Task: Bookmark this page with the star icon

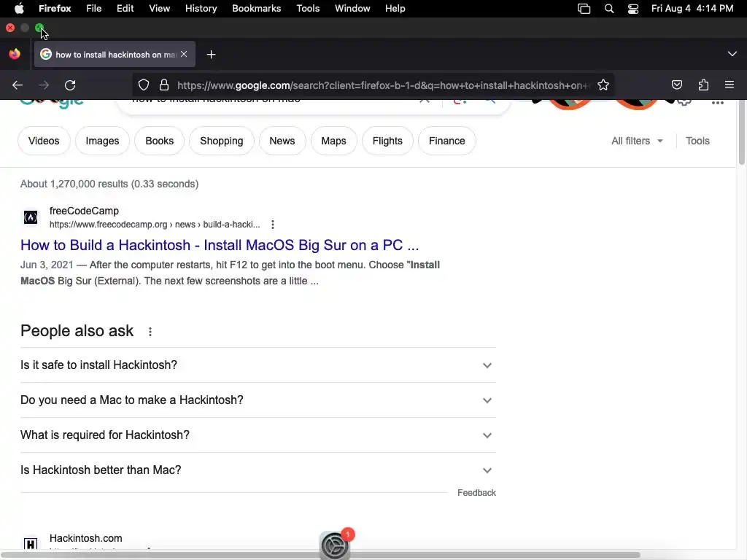Action: 603,85
